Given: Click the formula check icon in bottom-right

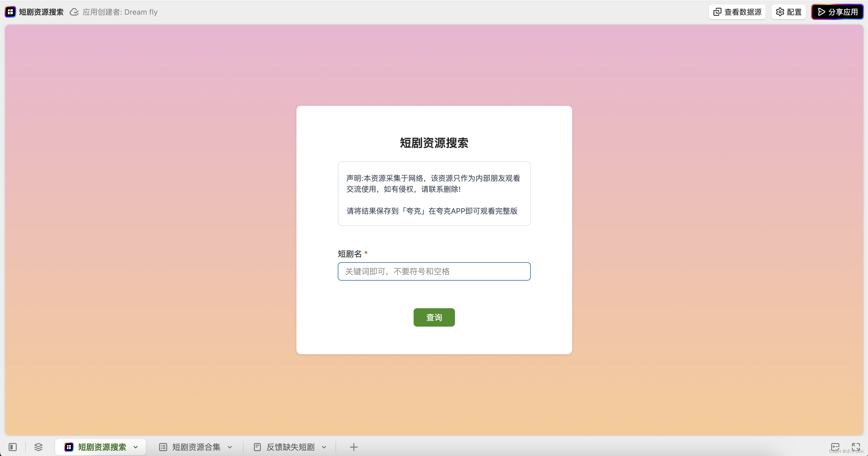Looking at the screenshot, I should tap(835, 447).
